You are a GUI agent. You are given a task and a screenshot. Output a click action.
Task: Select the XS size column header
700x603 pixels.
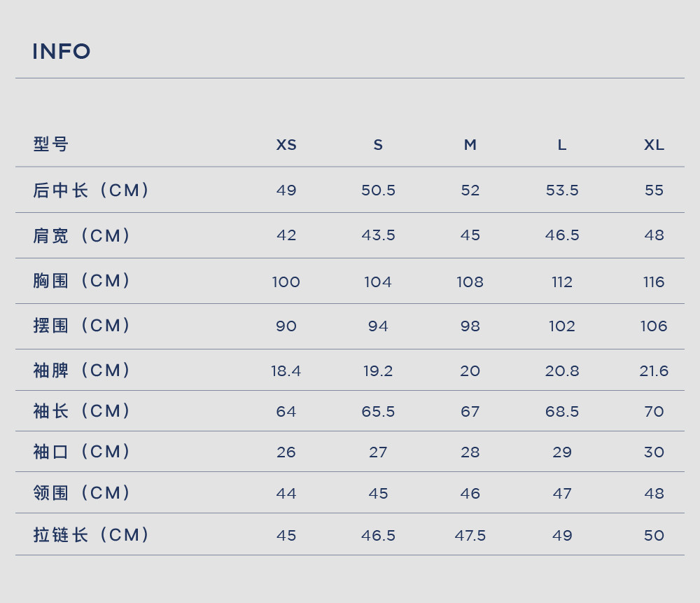coord(286,145)
